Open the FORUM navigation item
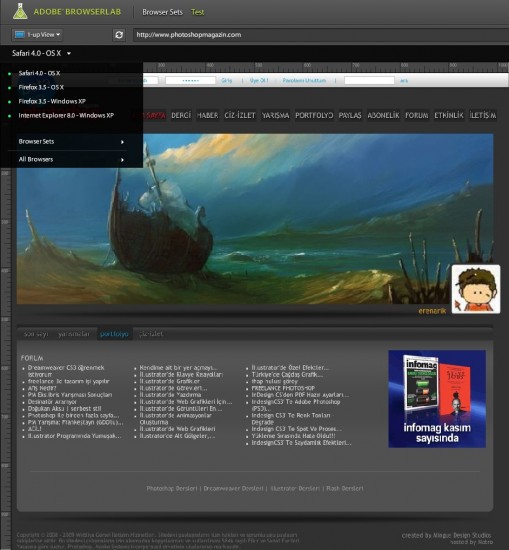This screenshot has height=550, width=509. tap(416, 115)
